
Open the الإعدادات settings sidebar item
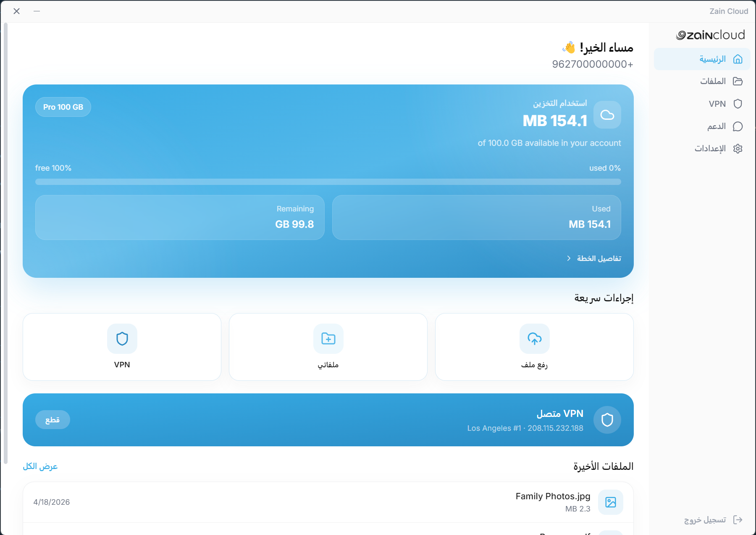(x=702, y=148)
